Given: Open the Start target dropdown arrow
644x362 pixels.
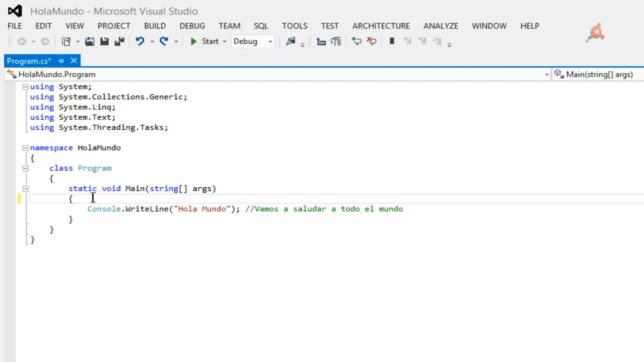Looking at the screenshot, I should tap(224, 42).
